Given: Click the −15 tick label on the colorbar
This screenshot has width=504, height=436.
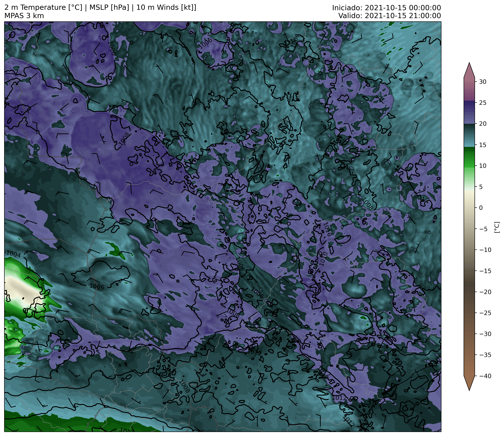Looking at the screenshot, I should (485, 271).
